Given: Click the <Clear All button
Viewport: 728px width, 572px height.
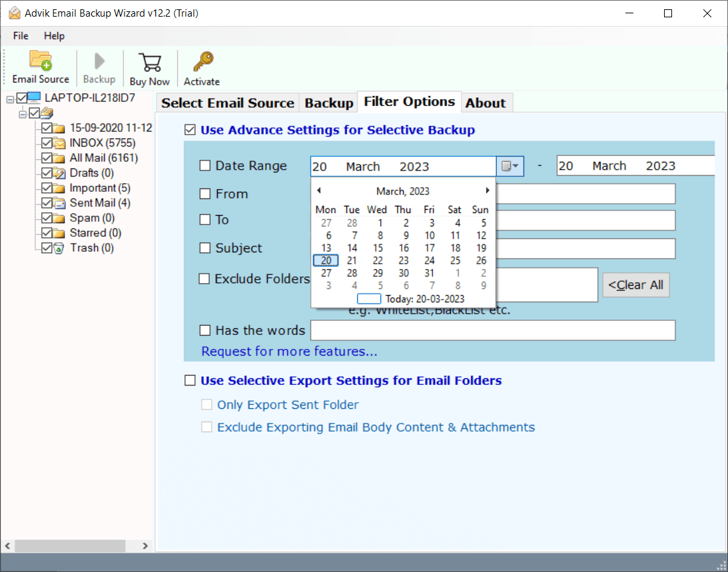Looking at the screenshot, I should click(x=635, y=284).
